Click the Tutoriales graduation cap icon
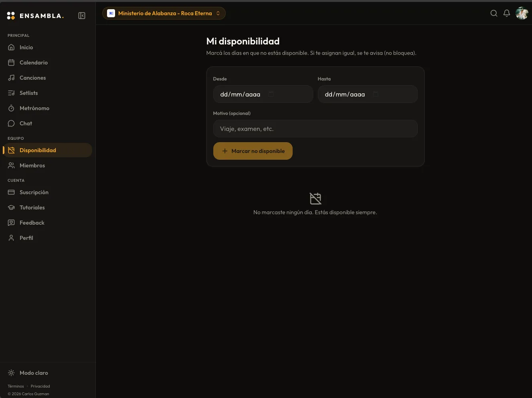 [11, 207]
